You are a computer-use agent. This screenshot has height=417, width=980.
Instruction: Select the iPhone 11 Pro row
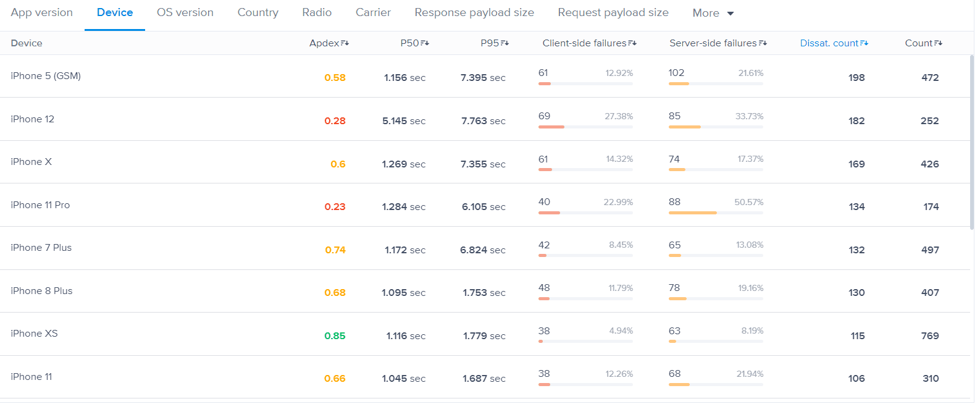click(x=40, y=205)
